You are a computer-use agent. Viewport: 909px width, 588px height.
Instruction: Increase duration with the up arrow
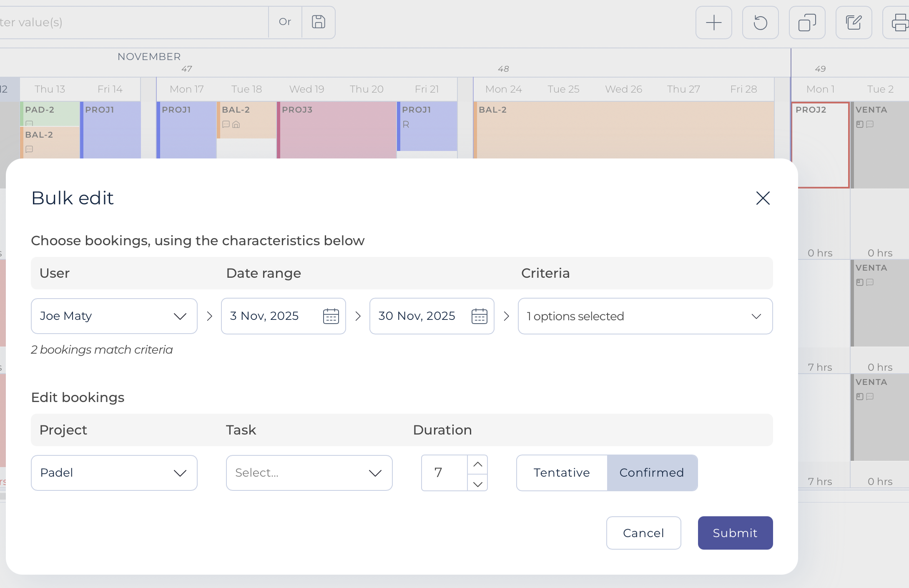point(477,464)
